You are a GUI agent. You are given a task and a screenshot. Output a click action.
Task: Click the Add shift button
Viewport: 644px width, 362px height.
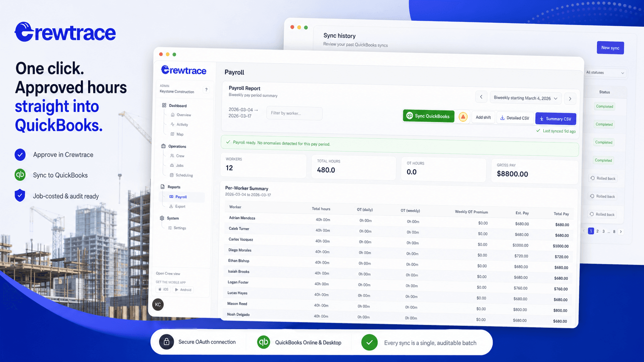point(483,117)
